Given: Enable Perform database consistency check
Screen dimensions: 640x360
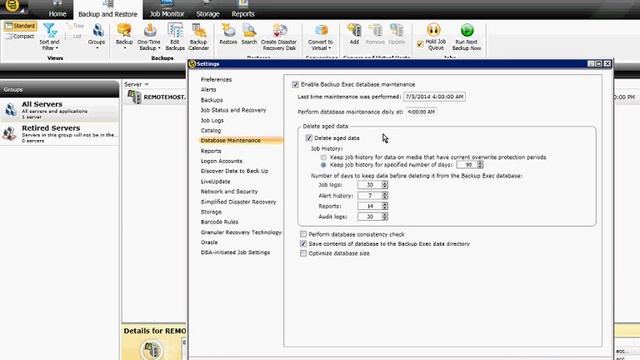Looking at the screenshot, I should pos(303,234).
